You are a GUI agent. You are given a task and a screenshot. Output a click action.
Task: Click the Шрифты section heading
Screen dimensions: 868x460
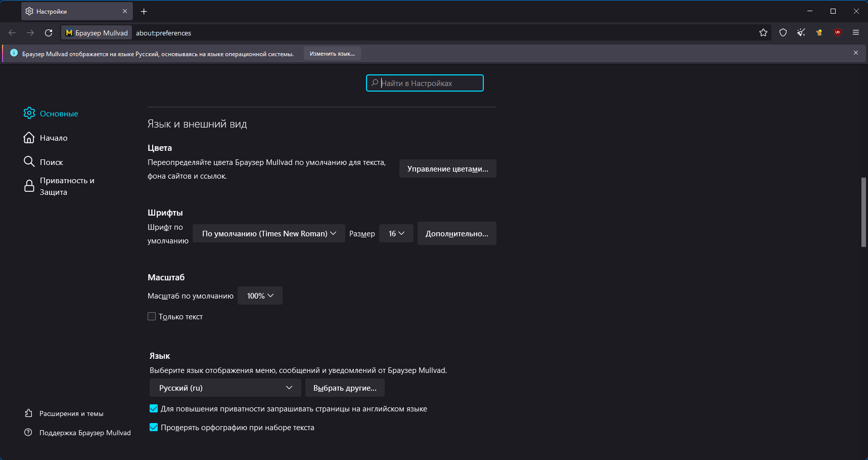coord(165,213)
